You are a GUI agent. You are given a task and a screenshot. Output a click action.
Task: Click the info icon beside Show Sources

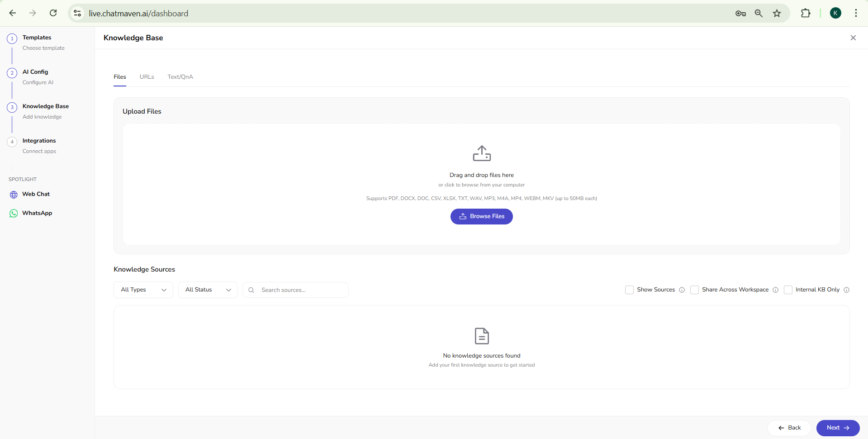[x=682, y=290]
